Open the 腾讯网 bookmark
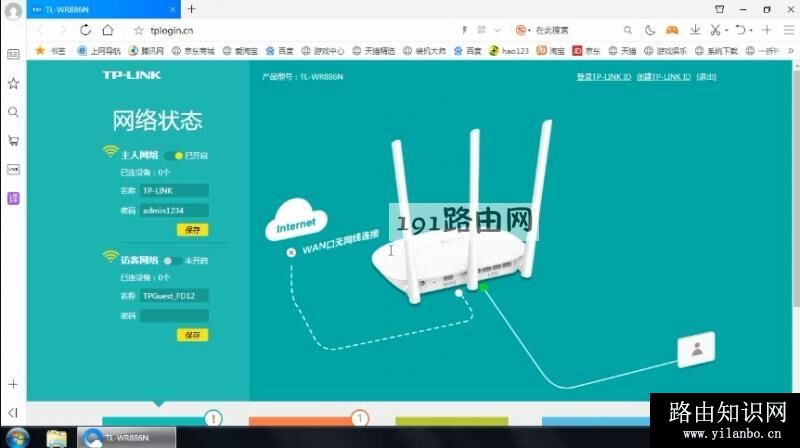This screenshot has width=800, height=448. pos(146,51)
